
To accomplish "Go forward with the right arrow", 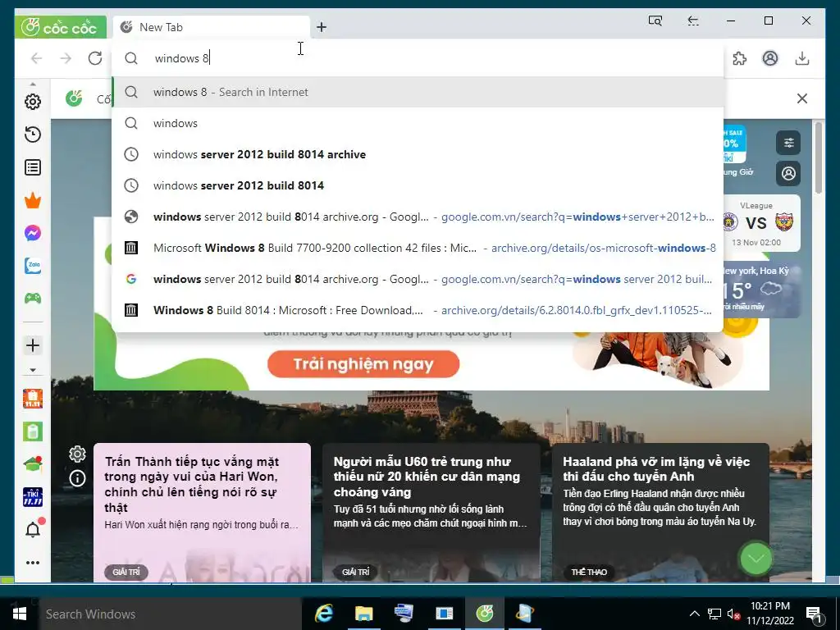I will [x=66, y=58].
